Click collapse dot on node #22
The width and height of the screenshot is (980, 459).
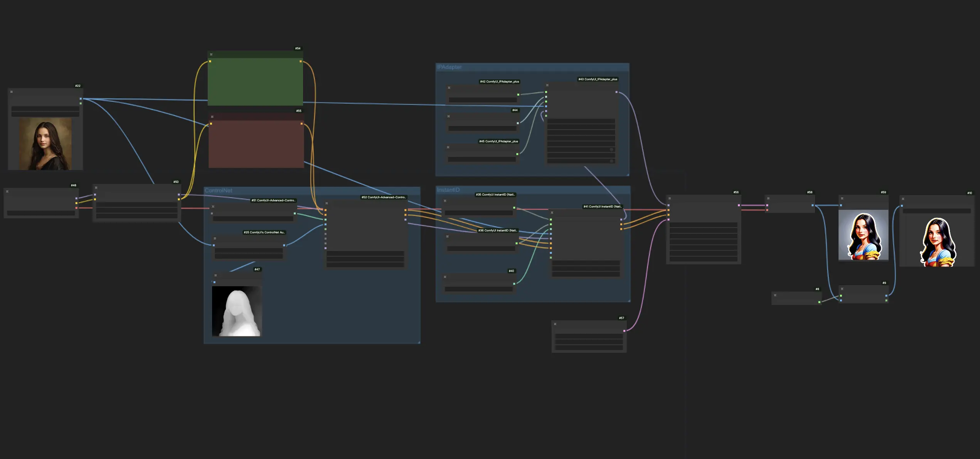12,92
